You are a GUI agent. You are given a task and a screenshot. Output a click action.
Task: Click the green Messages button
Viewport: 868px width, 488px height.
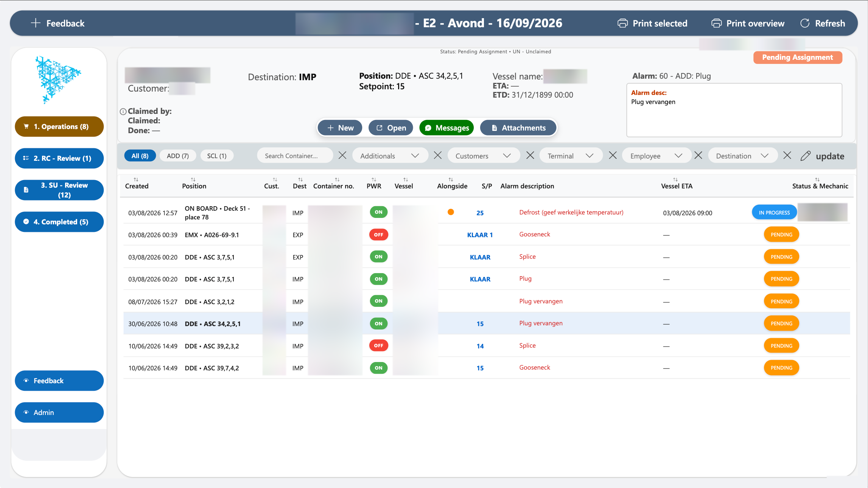[x=446, y=128]
